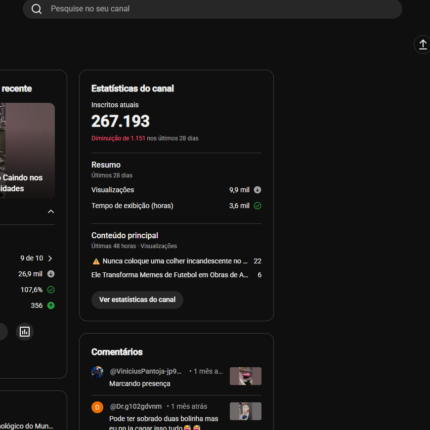Click the green check icon next to Tempo de exibição

(257, 206)
